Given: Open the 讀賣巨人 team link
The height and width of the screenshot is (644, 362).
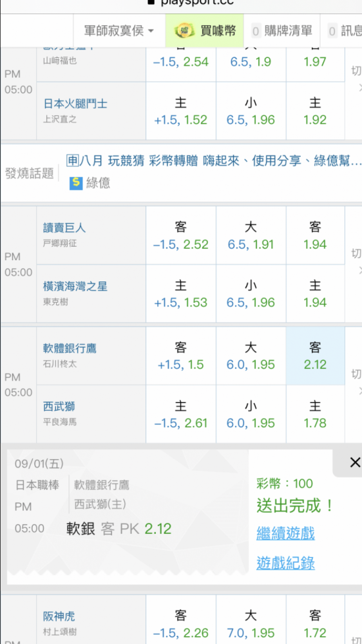Looking at the screenshot, I should (x=64, y=228).
